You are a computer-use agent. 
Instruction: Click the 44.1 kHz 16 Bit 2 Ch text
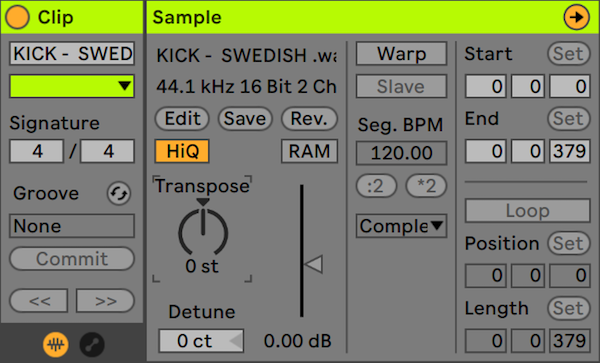pos(246,87)
